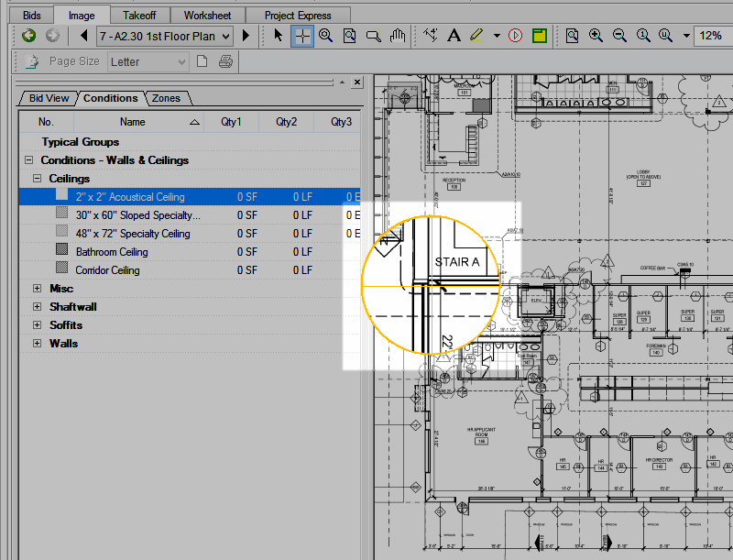
Task: Go to the next page arrow
Action: pos(246,36)
